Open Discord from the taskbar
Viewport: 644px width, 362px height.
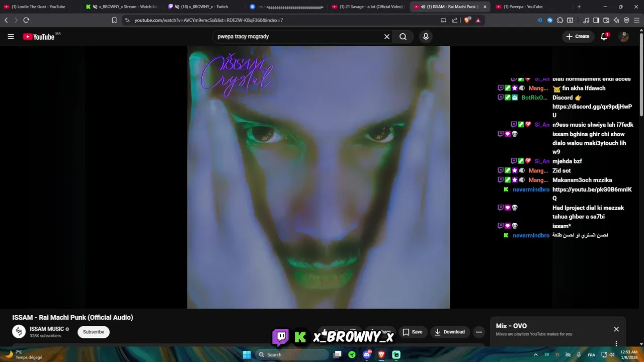pos(367,354)
